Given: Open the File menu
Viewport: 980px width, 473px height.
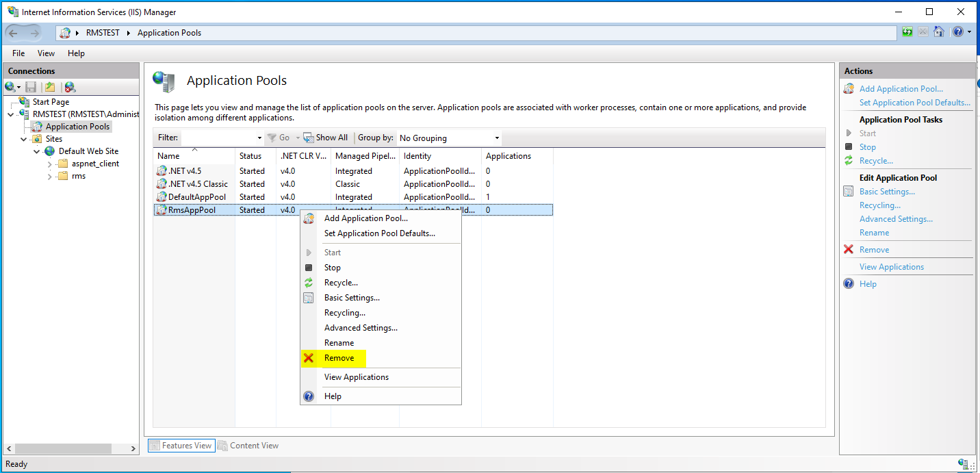Looking at the screenshot, I should tap(18, 53).
